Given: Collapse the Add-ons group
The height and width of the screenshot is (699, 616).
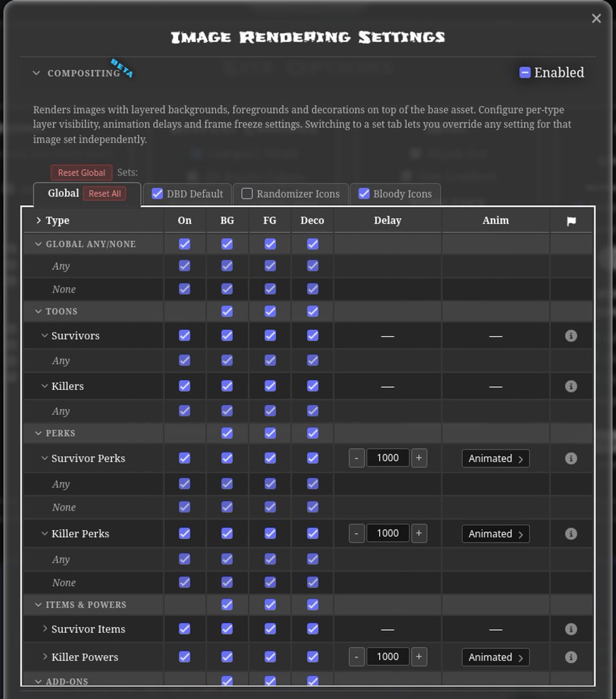Looking at the screenshot, I should click(38, 682).
